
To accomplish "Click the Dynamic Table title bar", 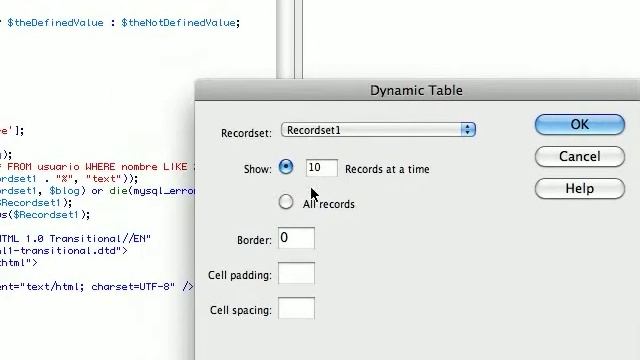I will coord(417,90).
